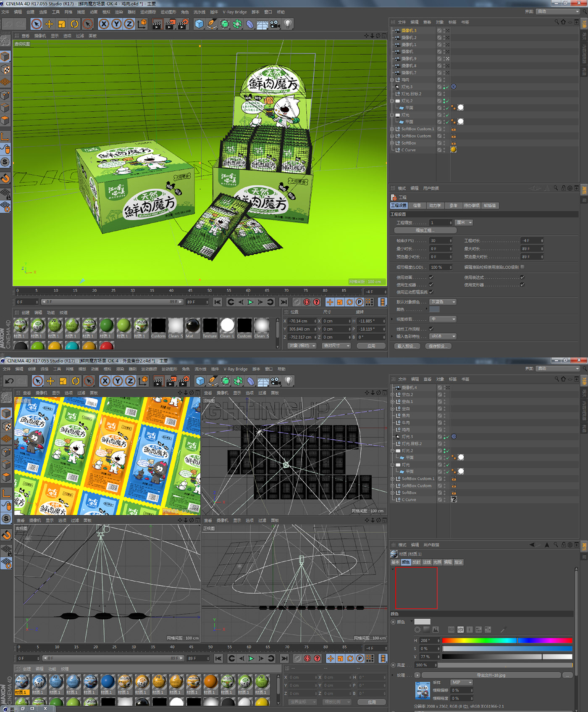The height and width of the screenshot is (712, 588).
Task: Select 亮度 radio in material panel
Action: tap(393, 665)
